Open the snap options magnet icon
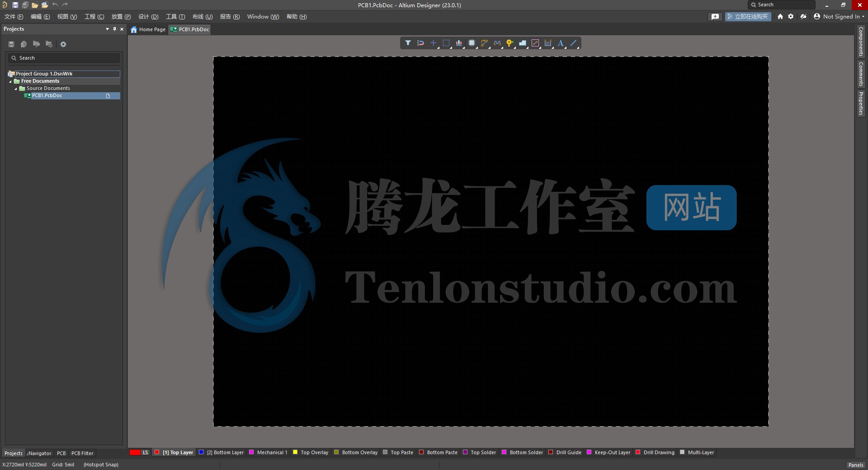This screenshot has width=868, height=470. pyautogui.click(x=420, y=43)
